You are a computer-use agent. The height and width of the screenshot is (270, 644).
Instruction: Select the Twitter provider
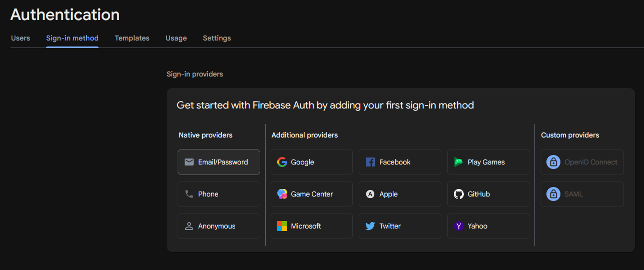coord(400,226)
